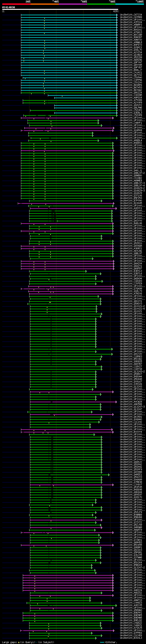Click hit label UniRef100_B9HCB7
This screenshot has width=146, height=644.
(131, 37)
